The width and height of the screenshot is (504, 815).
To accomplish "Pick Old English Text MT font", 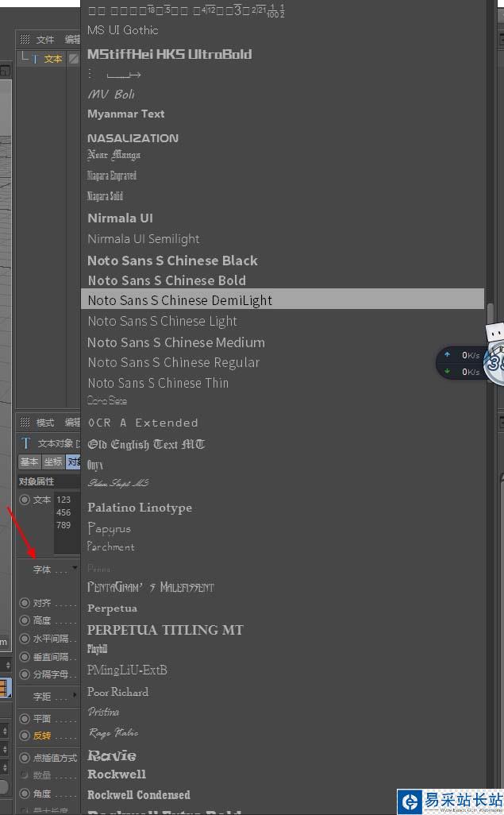I will coord(146,444).
